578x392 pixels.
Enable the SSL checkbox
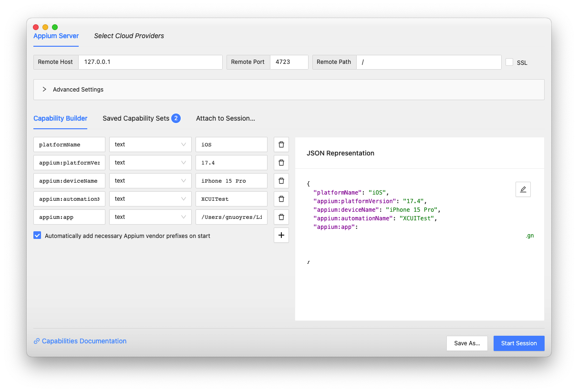tap(509, 62)
